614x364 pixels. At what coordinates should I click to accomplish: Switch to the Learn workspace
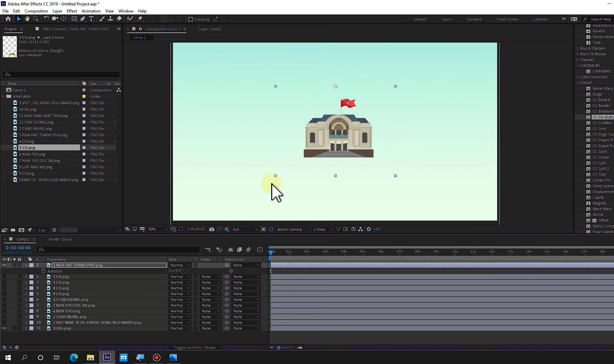click(x=446, y=19)
